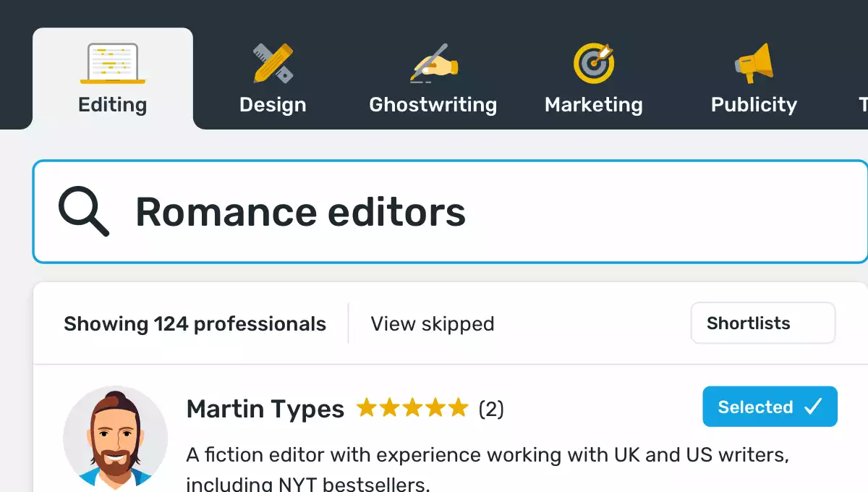Click the (2) review count
The image size is (868, 492).
(x=491, y=410)
